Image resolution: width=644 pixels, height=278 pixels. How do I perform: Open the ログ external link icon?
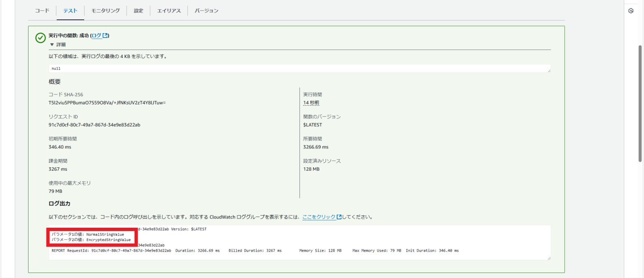click(x=106, y=35)
